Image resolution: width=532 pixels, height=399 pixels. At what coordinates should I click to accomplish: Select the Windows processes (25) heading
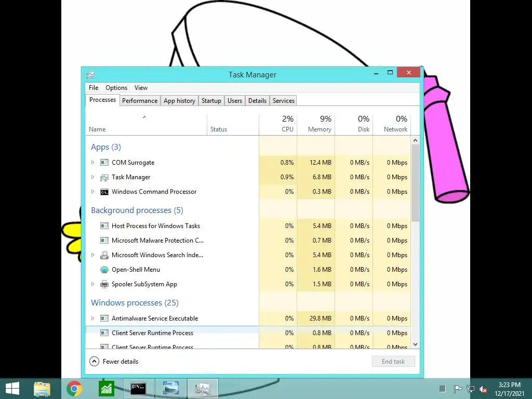pyautogui.click(x=135, y=303)
